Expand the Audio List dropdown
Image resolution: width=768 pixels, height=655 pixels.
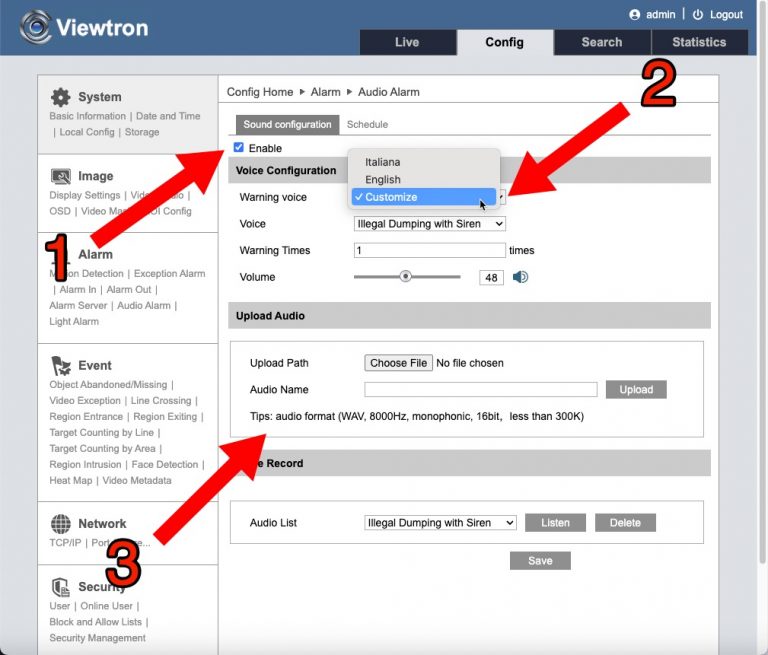(x=440, y=523)
